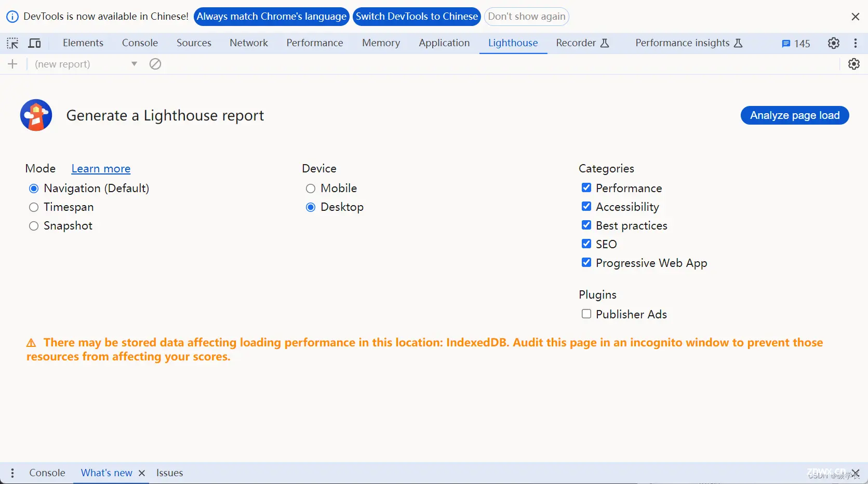Click the info icon in the notification bar
Image resolution: width=868 pixels, height=484 pixels.
[12, 17]
